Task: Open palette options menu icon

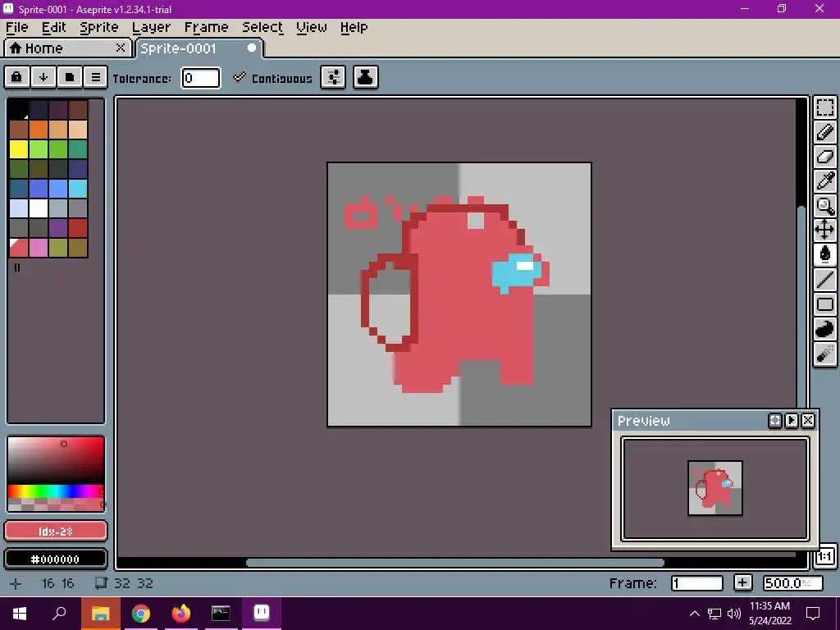Action: click(x=95, y=77)
